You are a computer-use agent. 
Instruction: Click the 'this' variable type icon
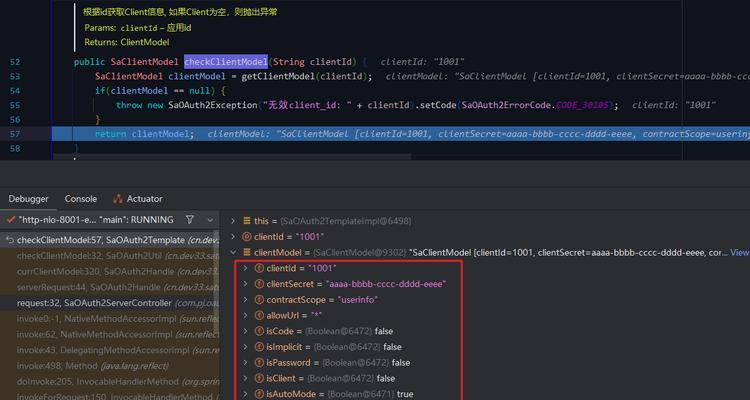tap(247, 221)
